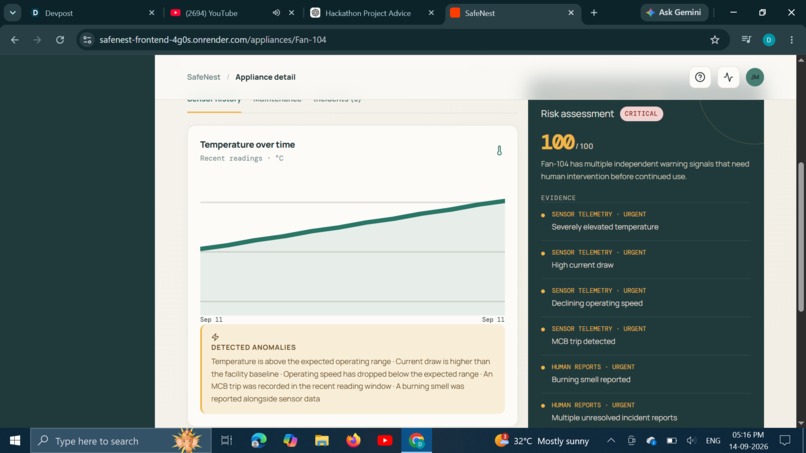Click the Chrome taskbar icon
The image size is (806, 453).
tap(416, 441)
